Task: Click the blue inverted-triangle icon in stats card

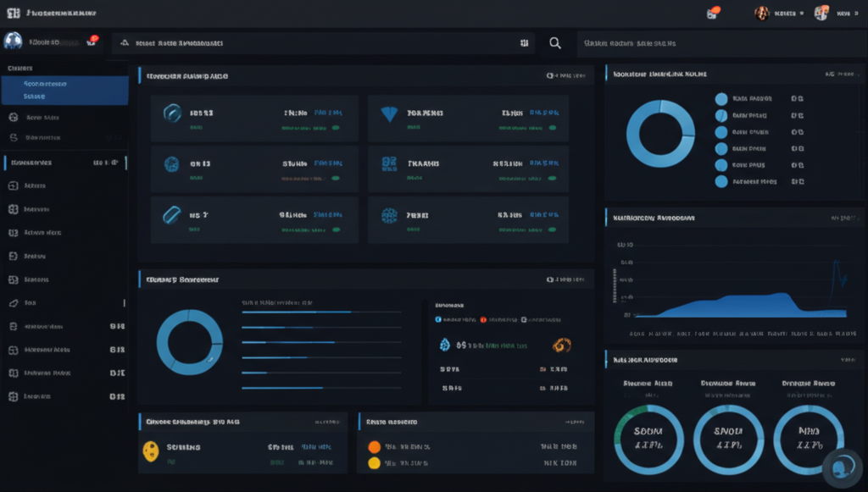Action: pos(389,114)
